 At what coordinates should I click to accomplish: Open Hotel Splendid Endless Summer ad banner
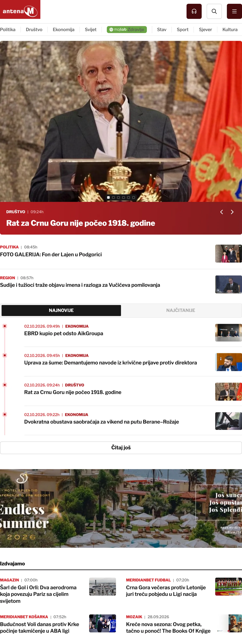121,508
